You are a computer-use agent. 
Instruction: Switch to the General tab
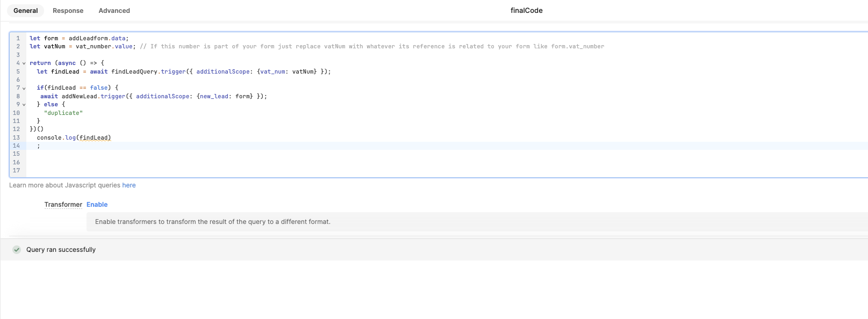(x=25, y=11)
